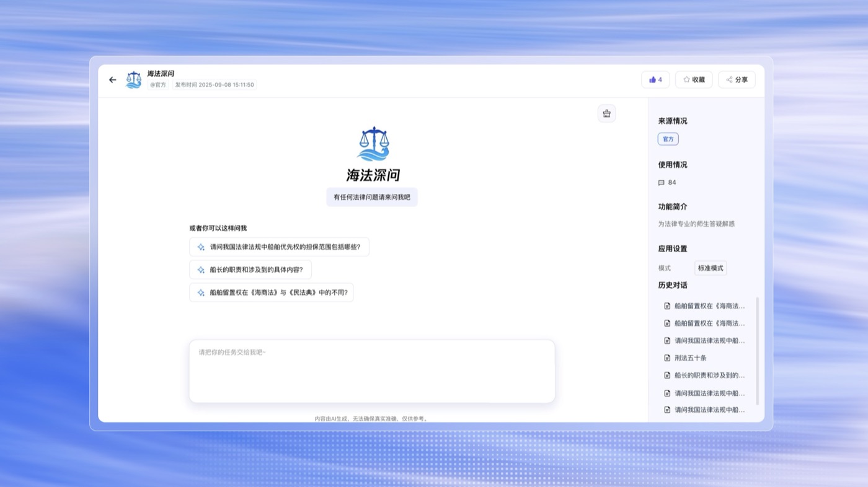Click the greeting bubble 有任何法律问题请来问我吧
The image size is (868, 487).
372,197
